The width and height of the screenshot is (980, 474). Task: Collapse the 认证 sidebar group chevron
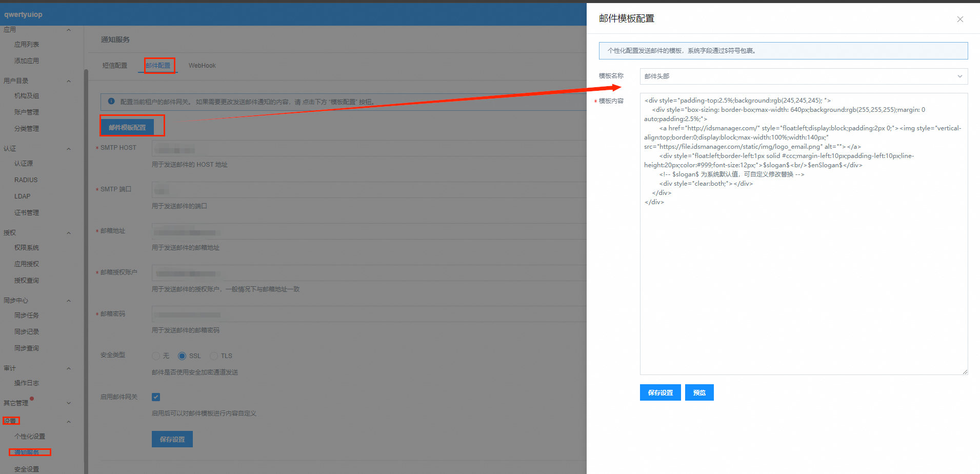click(69, 149)
